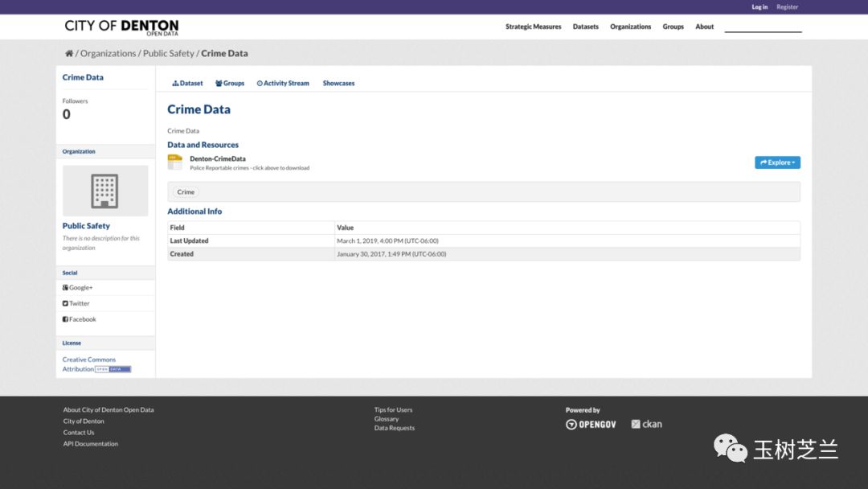Open Tips for Users link

click(x=393, y=410)
